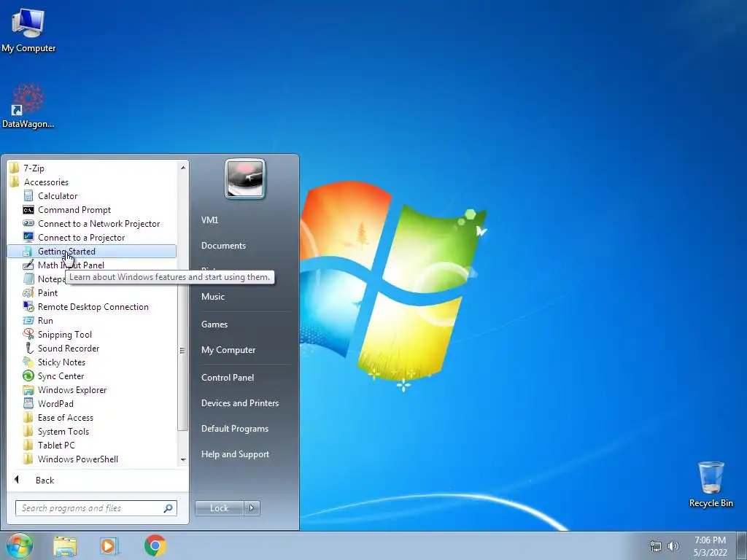The image size is (747, 560).
Task: Open the Calculator icon in Accessories
Action: pos(28,195)
